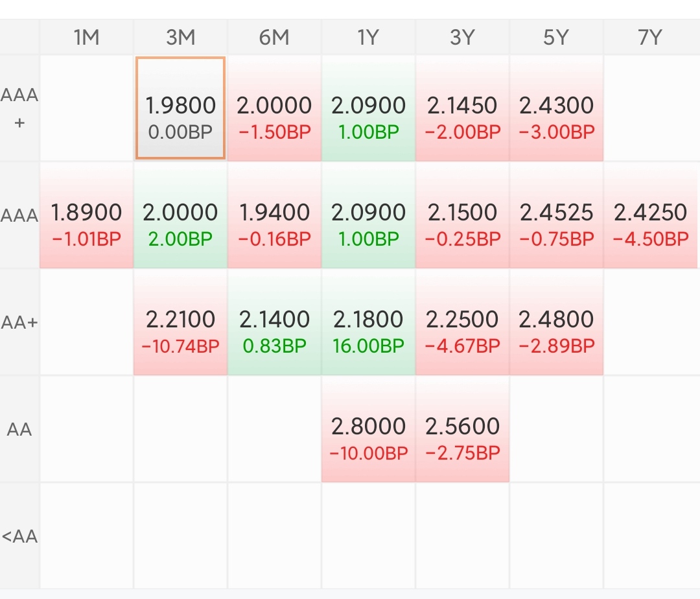Select the AA+ rating row label
Image resolution: width=700 pixels, height=599 pixels.
pos(19,322)
